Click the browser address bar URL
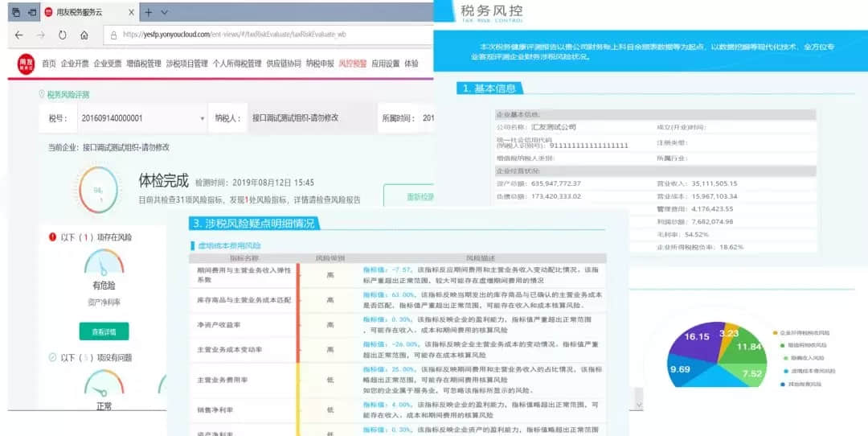868x436 pixels. click(x=233, y=35)
